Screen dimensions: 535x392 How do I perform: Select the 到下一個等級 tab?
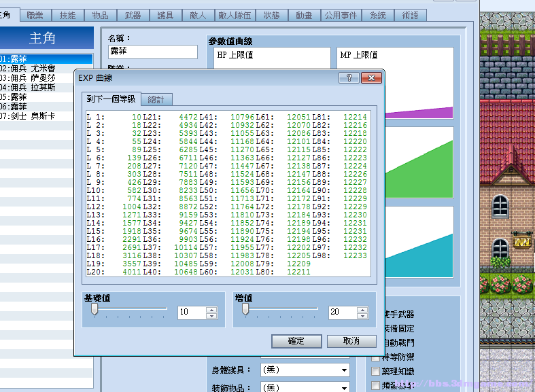click(x=111, y=99)
